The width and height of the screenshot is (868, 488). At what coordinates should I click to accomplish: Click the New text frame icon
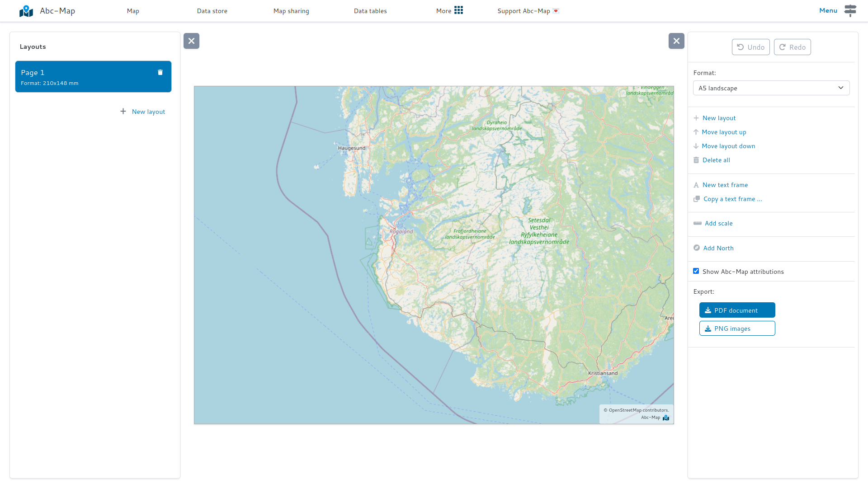(x=696, y=184)
